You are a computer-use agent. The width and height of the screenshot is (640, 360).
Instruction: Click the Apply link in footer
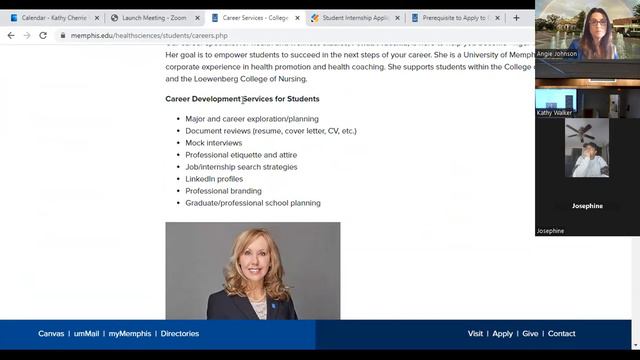502,333
